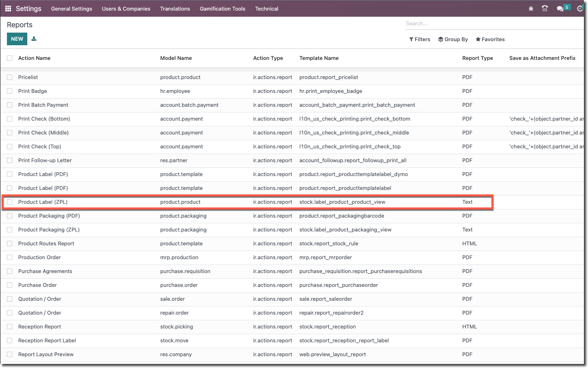The image size is (588, 368).
Task: Check the Print Batch Payment row checkbox
Action: pyautogui.click(x=10, y=105)
